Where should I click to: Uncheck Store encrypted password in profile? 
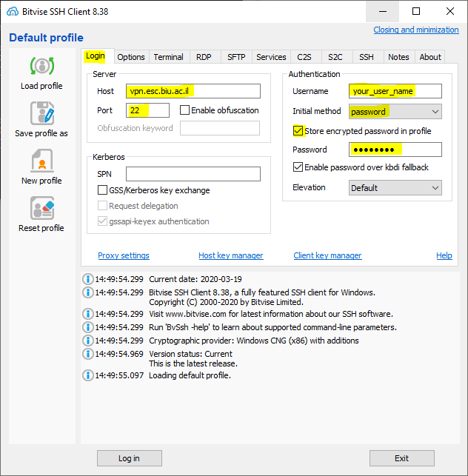pyautogui.click(x=298, y=131)
